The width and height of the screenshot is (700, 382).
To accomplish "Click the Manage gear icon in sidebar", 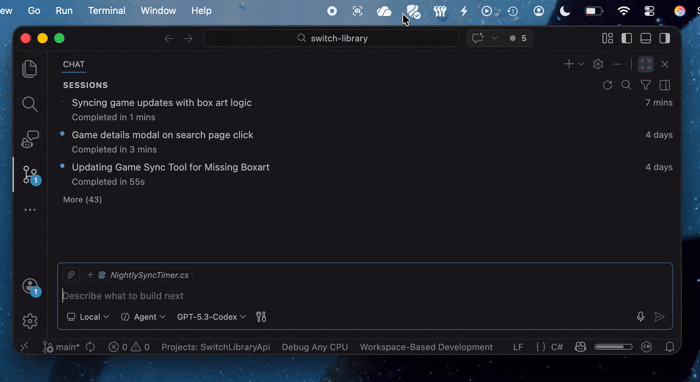I will coord(30,321).
